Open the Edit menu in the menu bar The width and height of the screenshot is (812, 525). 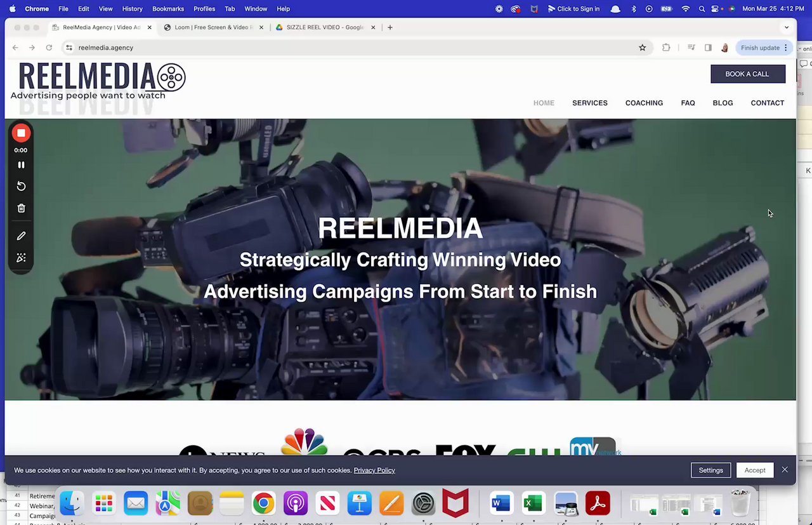[x=84, y=9]
